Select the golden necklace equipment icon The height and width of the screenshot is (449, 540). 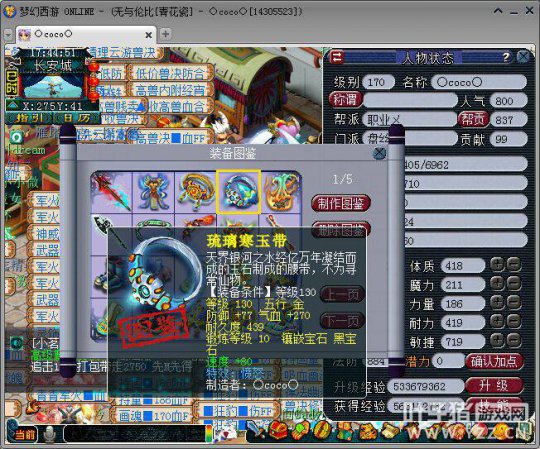(196, 192)
